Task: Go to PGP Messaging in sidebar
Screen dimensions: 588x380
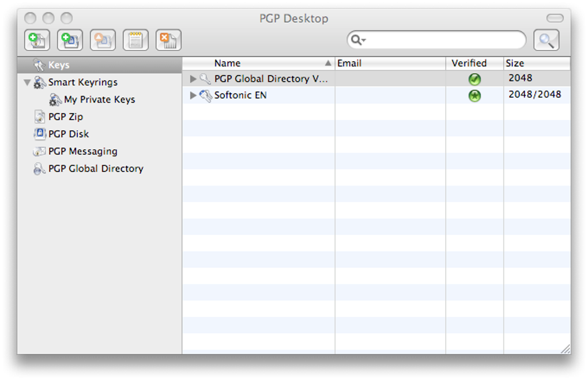Action: tap(82, 151)
